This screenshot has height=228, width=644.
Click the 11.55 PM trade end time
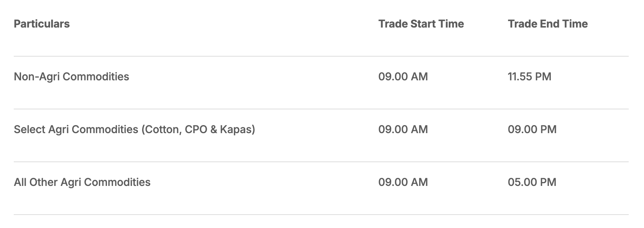[529, 77]
